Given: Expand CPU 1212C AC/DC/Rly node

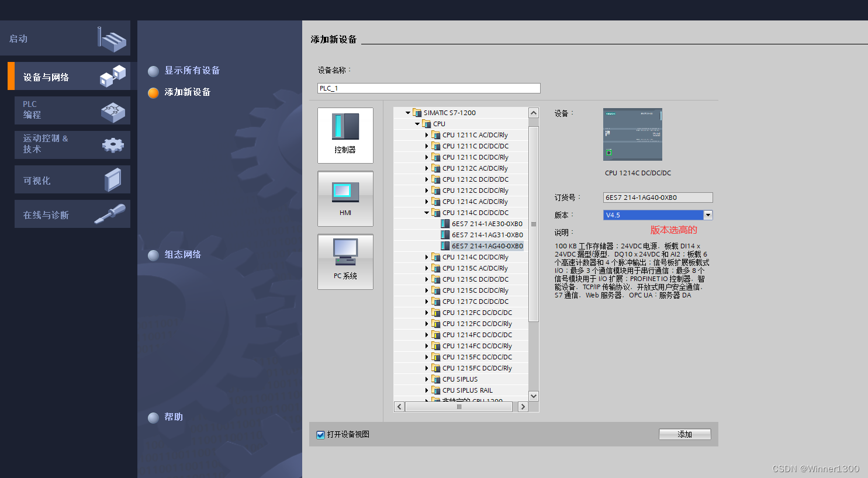Looking at the screenshot, I should tap(427, 168).
